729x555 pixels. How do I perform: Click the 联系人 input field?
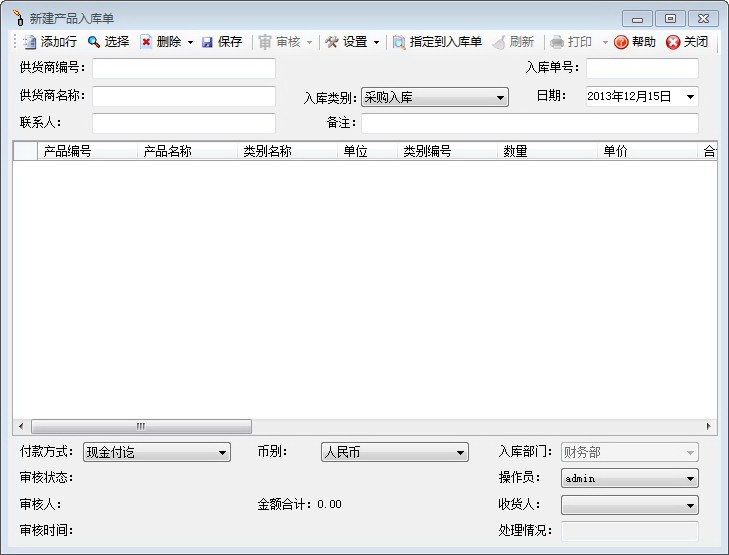click(x=184, y=123)
